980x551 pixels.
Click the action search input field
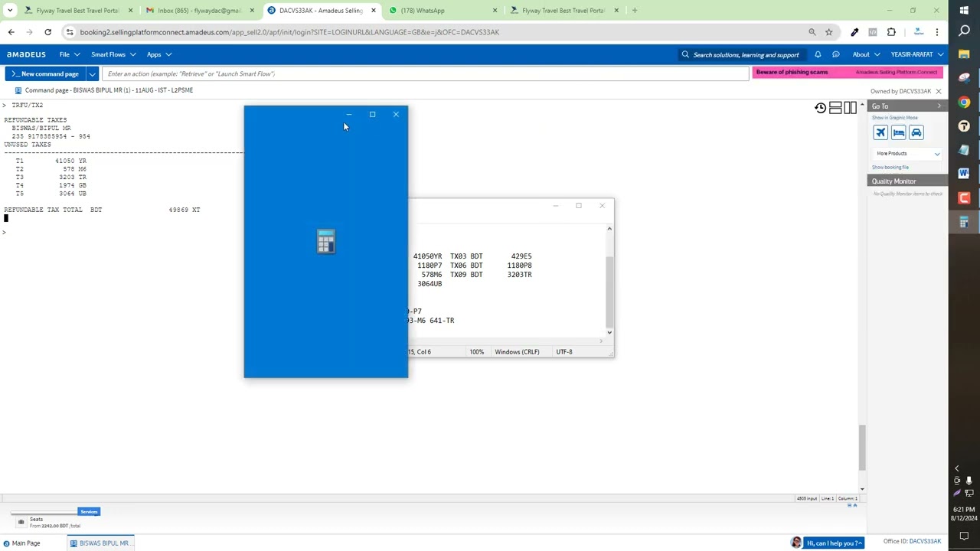tap(426, 74)
